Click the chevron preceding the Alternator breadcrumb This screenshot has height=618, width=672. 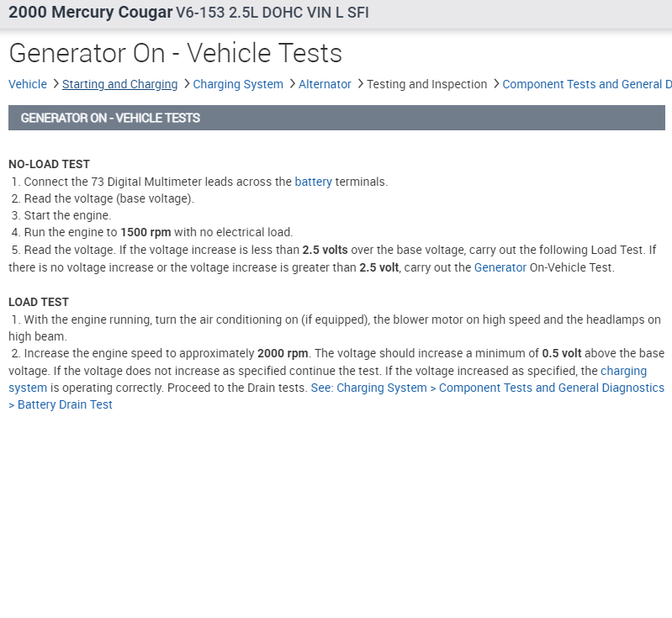pos(292,84)
